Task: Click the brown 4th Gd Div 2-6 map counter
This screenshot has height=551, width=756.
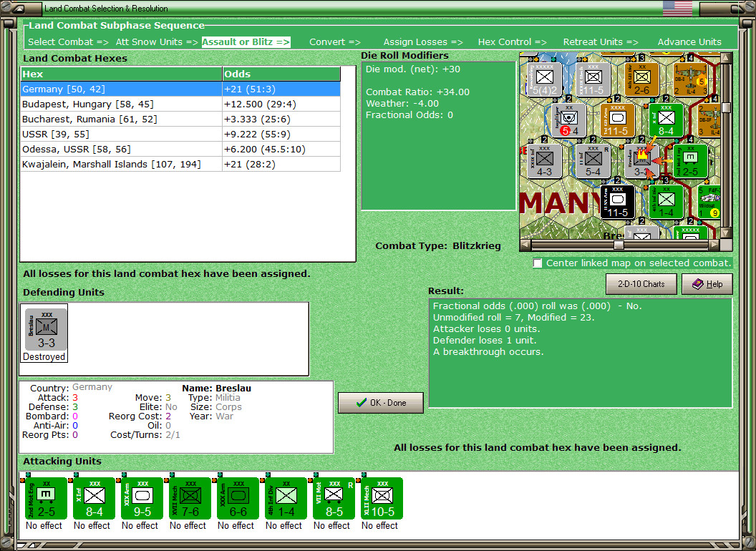Action: [641, 79]
